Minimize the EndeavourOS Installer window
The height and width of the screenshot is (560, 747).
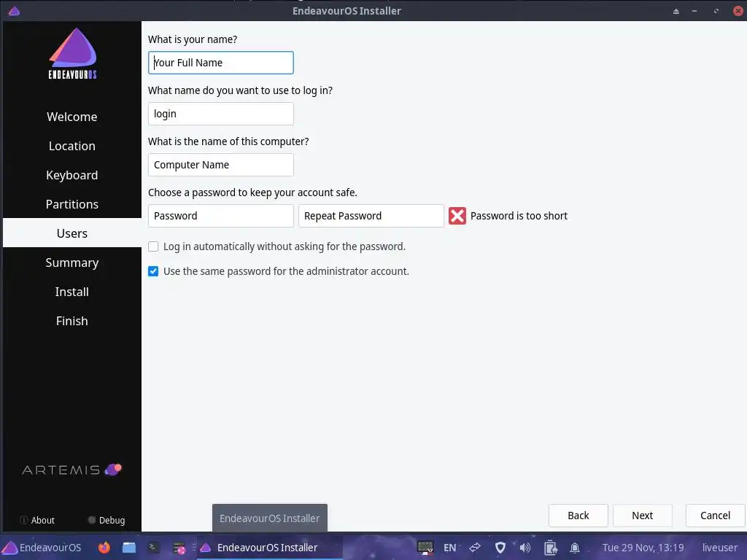coord(694,11)
